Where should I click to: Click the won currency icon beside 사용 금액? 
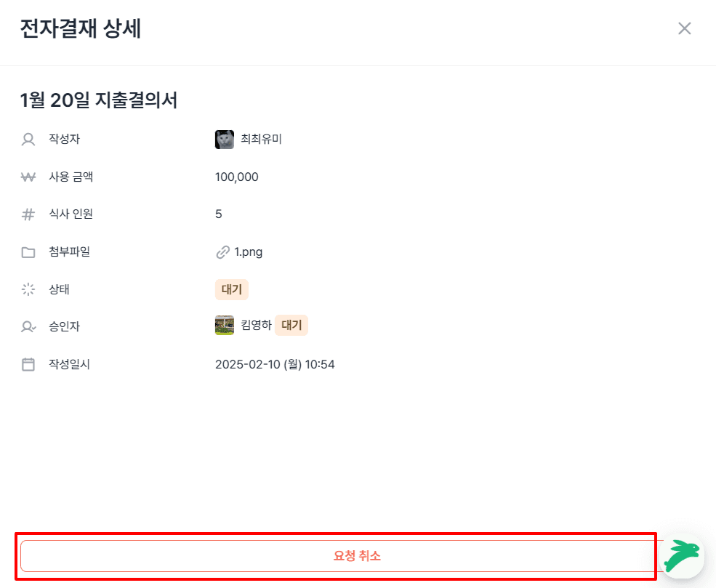[28, 176]
